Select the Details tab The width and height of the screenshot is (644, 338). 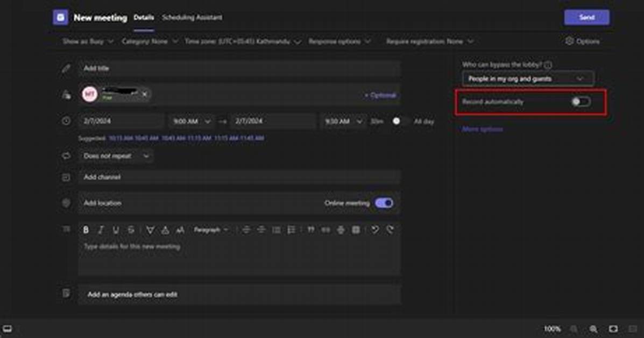pos(144,17)
